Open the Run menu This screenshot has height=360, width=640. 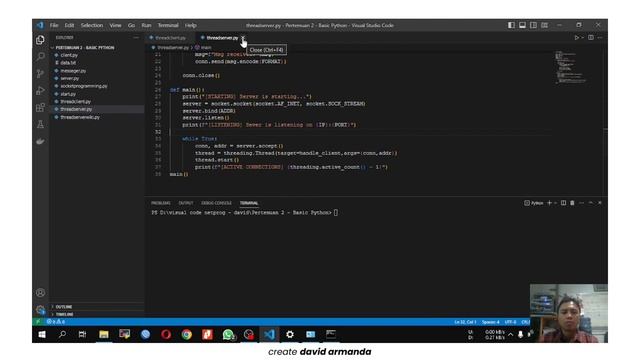pyautogui.click(x=147, y=25)
